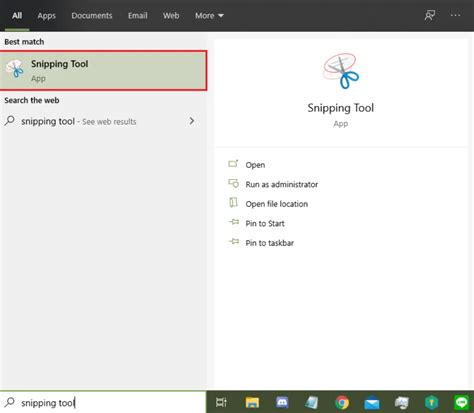The width and height of the screenshot is (474, 413).
Task: Switch to the Web search tab
Action: pos(171,16)
